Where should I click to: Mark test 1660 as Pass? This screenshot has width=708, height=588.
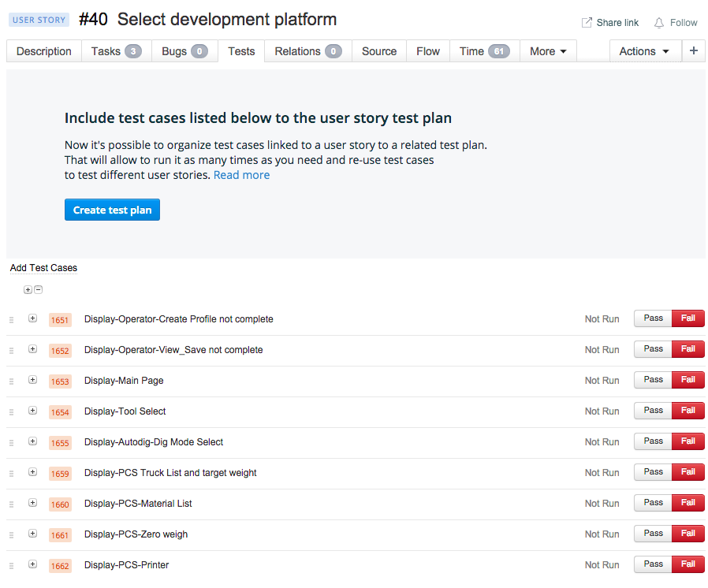[x=653, y=502]
